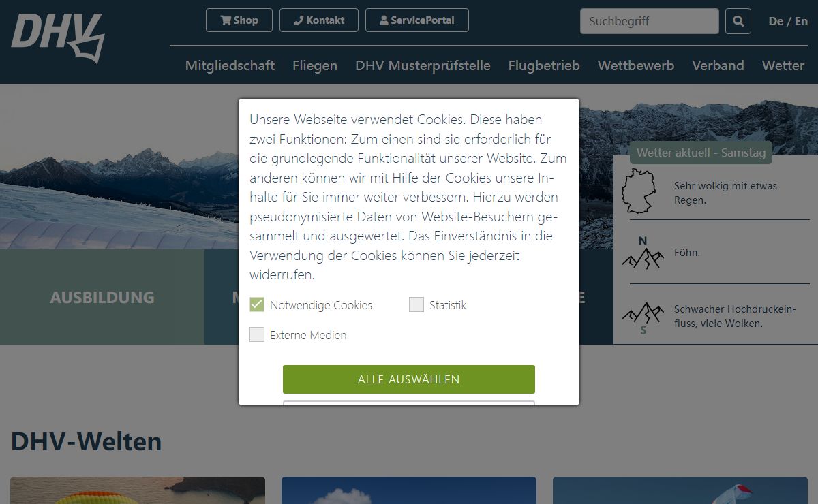Open the Verband menu
818x504 pixels.
tap(718, 65)
